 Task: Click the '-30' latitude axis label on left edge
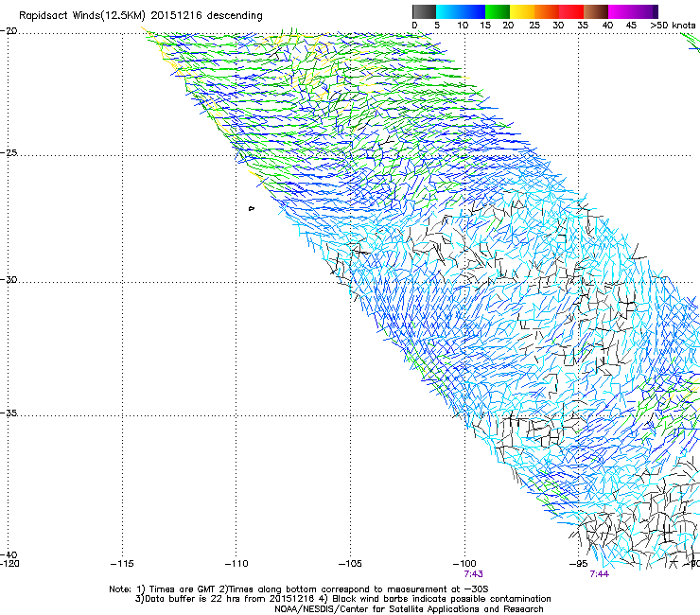(9, 279)
